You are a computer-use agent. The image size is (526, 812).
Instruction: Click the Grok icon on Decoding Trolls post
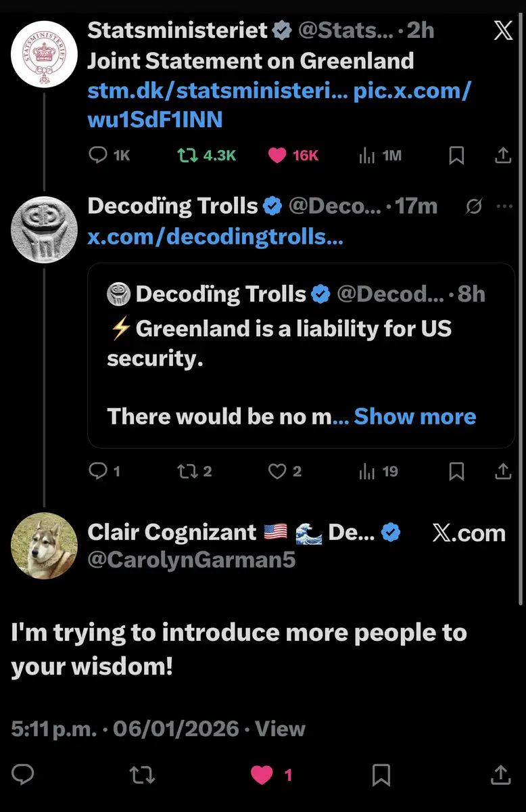point(474,206)
